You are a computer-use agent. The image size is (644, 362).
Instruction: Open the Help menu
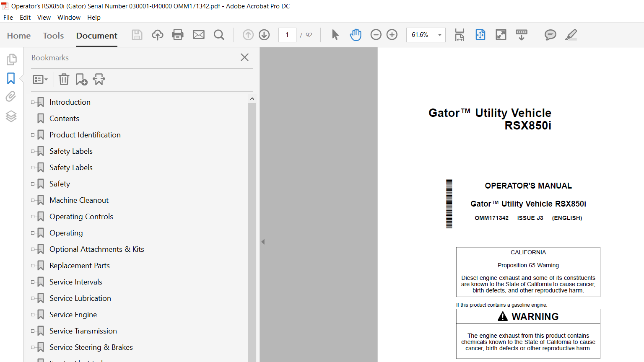coord(94,18)
